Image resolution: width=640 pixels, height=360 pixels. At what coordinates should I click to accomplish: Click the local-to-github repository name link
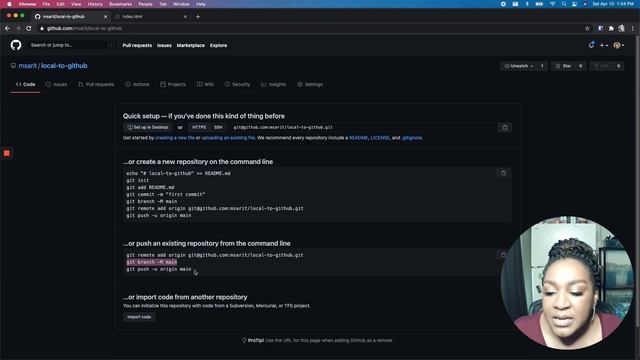pyautogui.click(x=64, y=66)
